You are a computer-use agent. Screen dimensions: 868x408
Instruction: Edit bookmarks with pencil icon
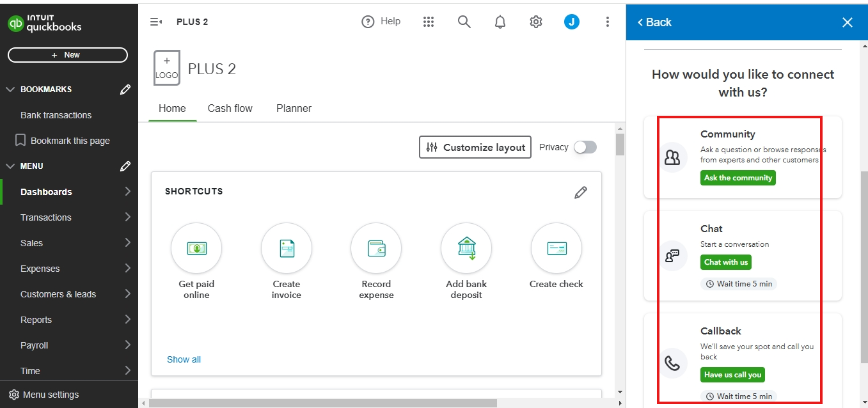pyautogui.click(x=125, y=90)
